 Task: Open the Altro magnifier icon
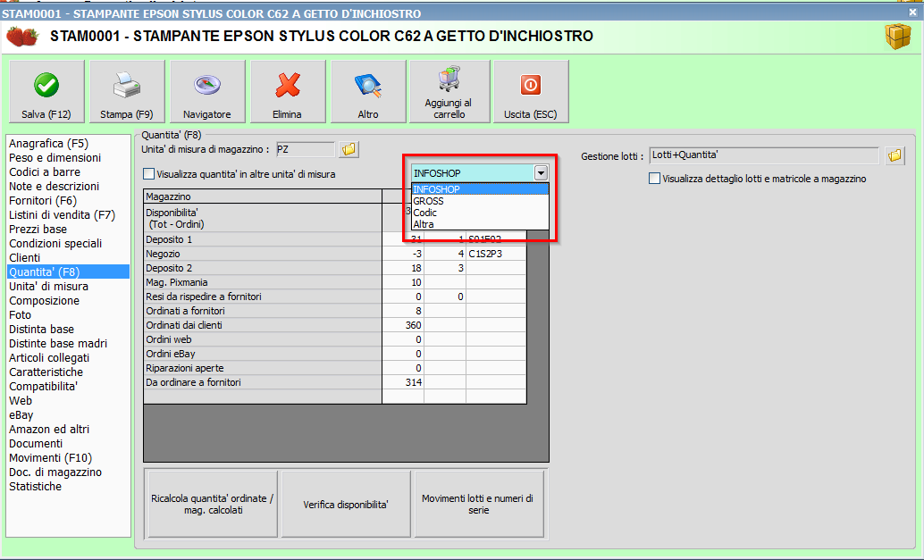click(x=368, y=86)
